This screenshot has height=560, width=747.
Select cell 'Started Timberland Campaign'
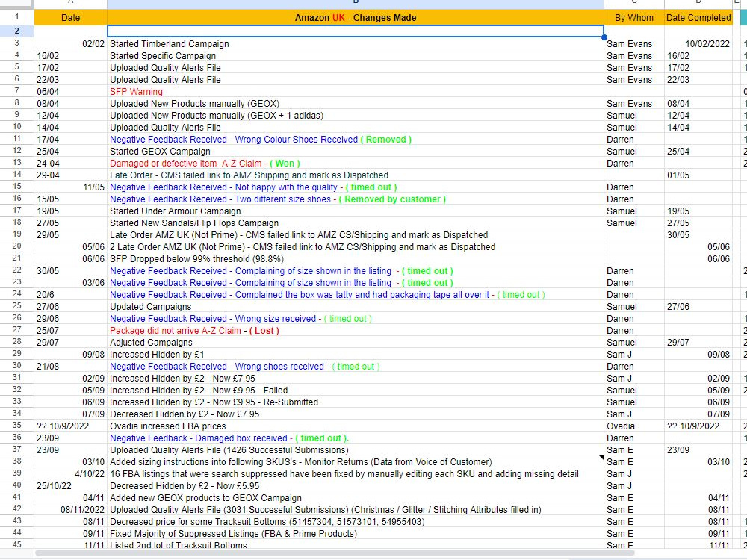tap(356, 44)
